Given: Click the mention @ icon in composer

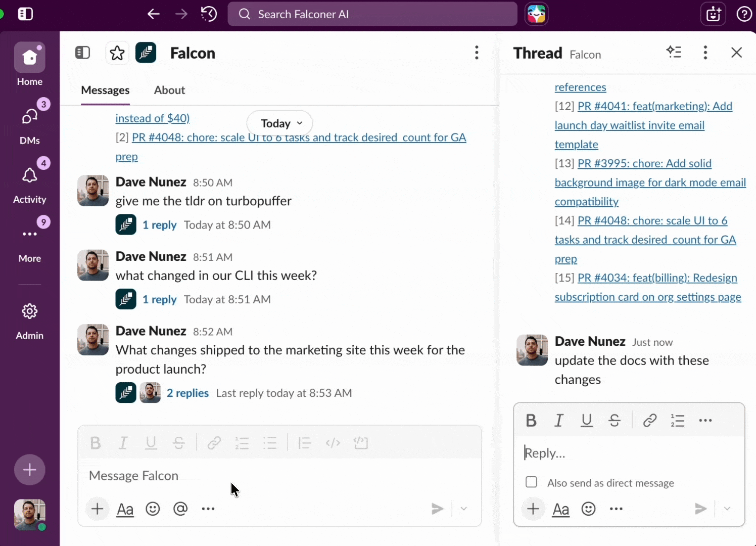Looking at the screenshot, I should point(180,509).
